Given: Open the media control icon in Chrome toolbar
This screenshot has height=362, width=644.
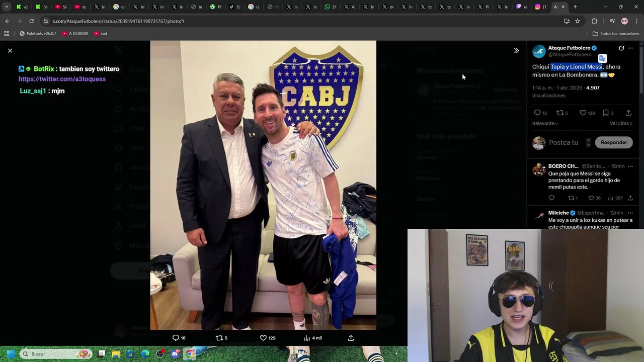Looking at the screenshot, I should click(612, 21).
